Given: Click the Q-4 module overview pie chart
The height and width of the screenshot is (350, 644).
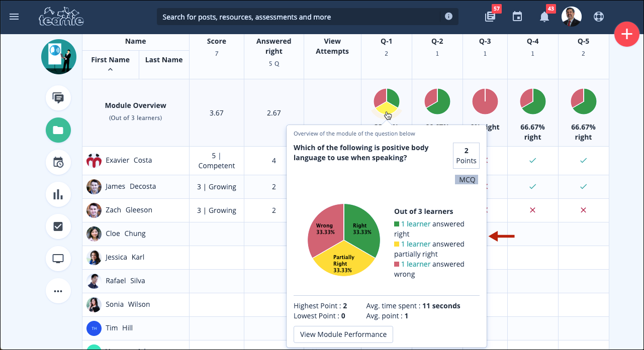Looking at the screenshot, I should coord(533,101).
